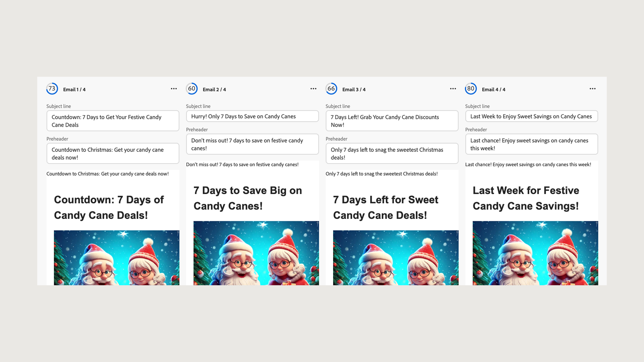
Task: Click the '7 Days to Save Big' headline
Action: (248, 198)
